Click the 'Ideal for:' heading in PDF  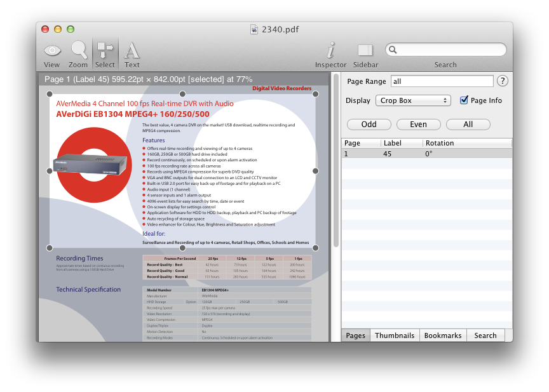(154, 233)
